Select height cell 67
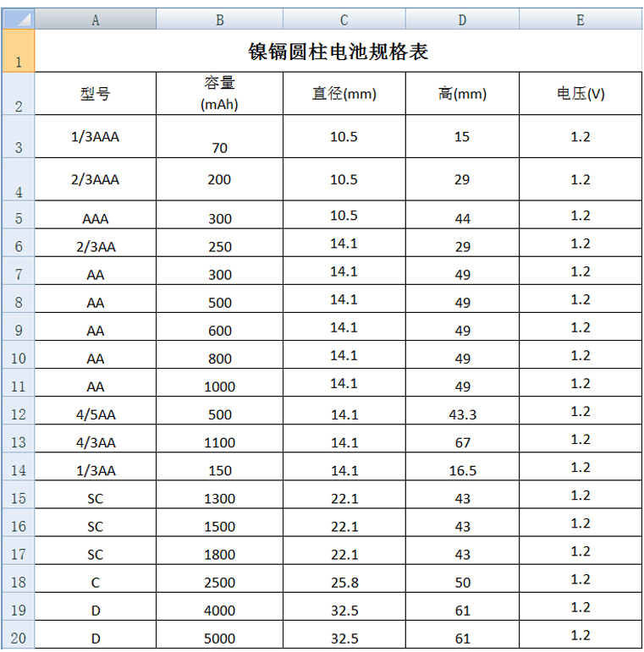 click(x=462, y=438)
